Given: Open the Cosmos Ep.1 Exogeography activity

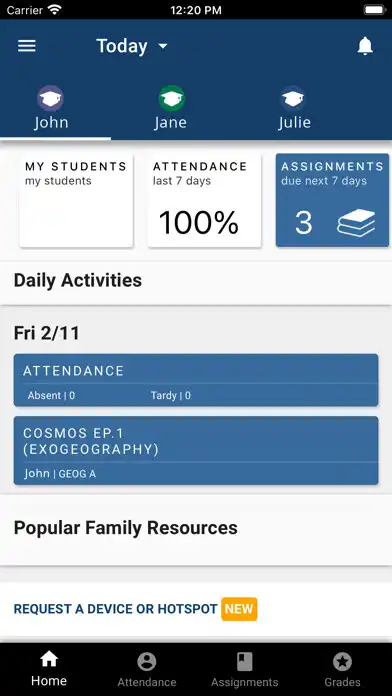Looking at the screenshot, I should (x=196, y=451).
